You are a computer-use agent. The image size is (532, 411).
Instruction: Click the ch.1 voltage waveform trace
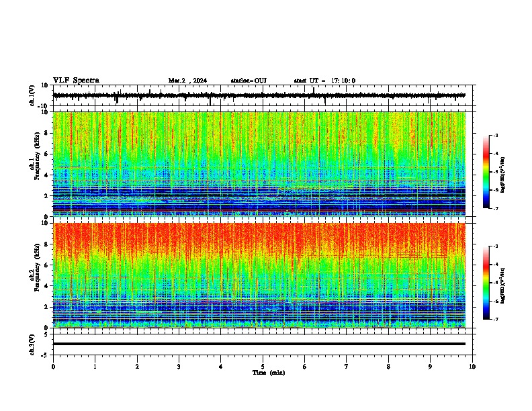[259, 95]
